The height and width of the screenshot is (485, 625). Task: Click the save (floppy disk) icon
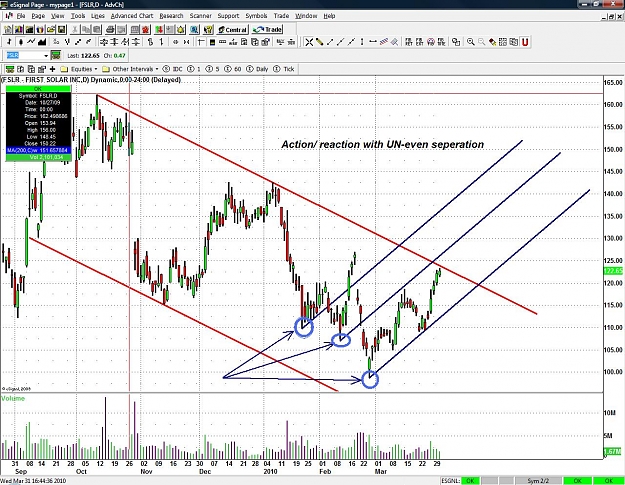click(61, 29)
